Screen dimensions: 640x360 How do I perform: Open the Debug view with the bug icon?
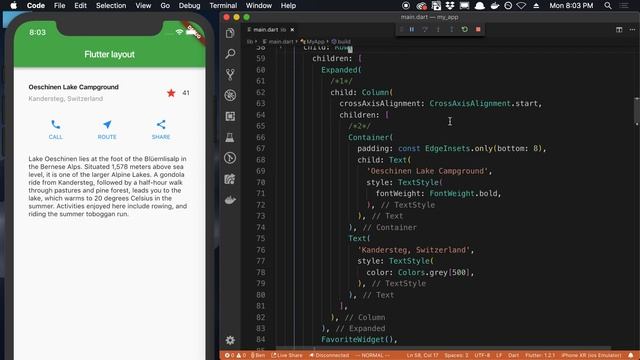pos(230,95)
